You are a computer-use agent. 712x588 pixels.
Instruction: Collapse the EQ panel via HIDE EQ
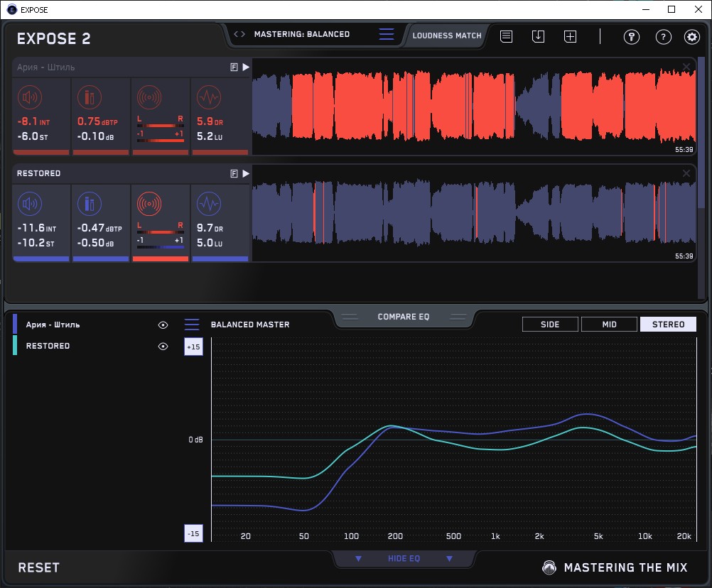(404, 559)
